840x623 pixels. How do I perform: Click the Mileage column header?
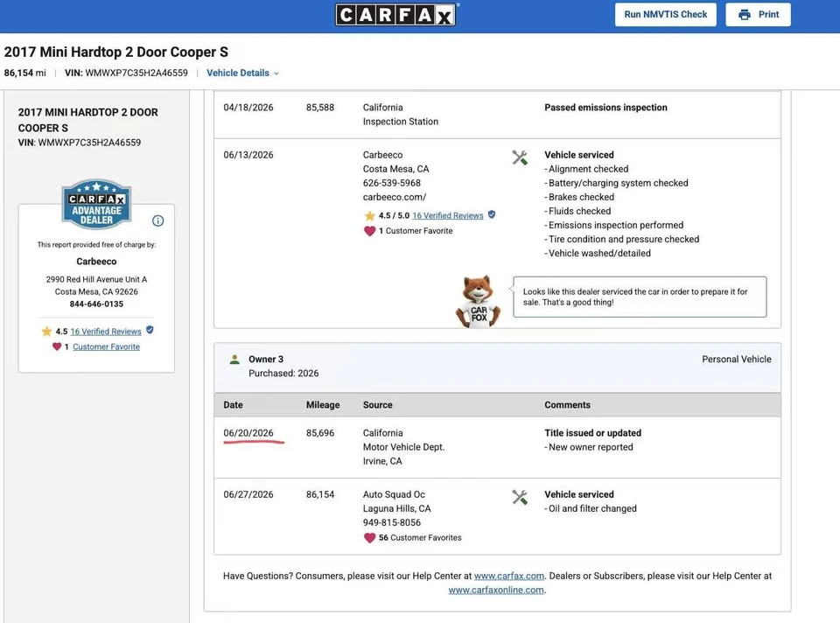tap(323, 405)
